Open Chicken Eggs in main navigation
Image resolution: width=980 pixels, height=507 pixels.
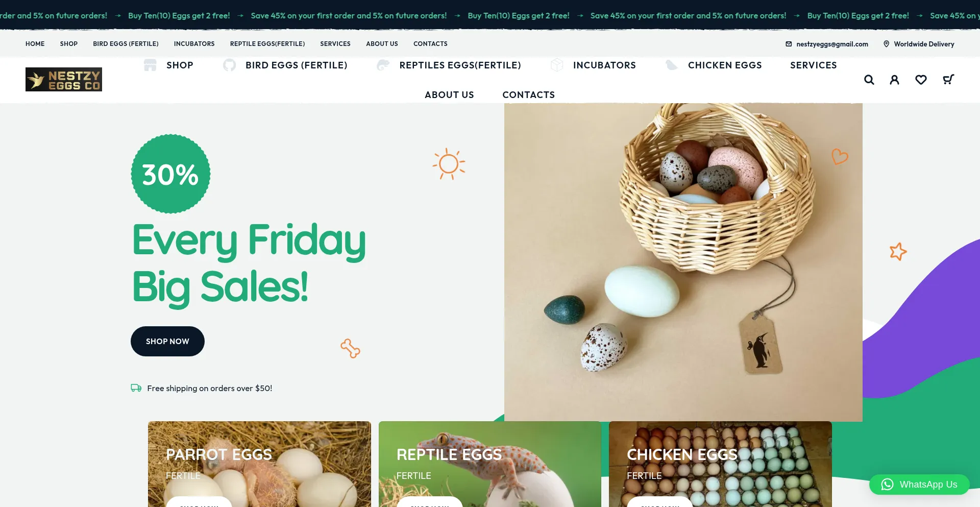pos(725,65)
